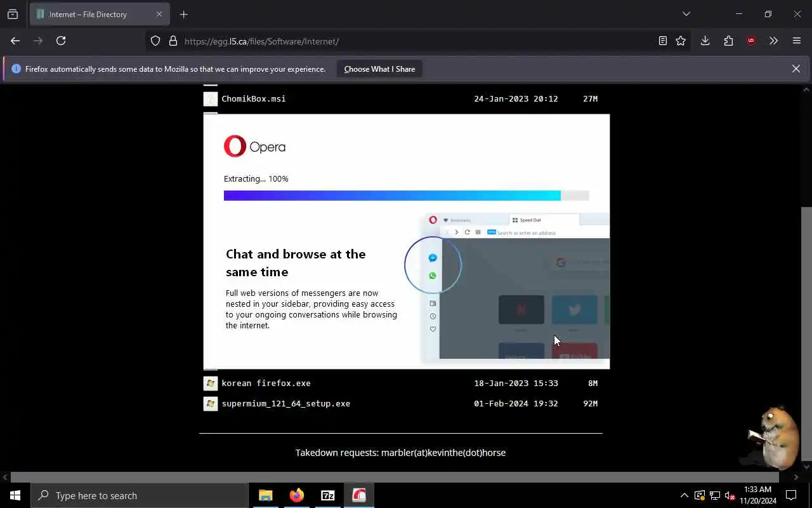Open ChomikBox.msi file link
Image resolution: width=812 pixels, height=508 pixels.
(254, 98)
